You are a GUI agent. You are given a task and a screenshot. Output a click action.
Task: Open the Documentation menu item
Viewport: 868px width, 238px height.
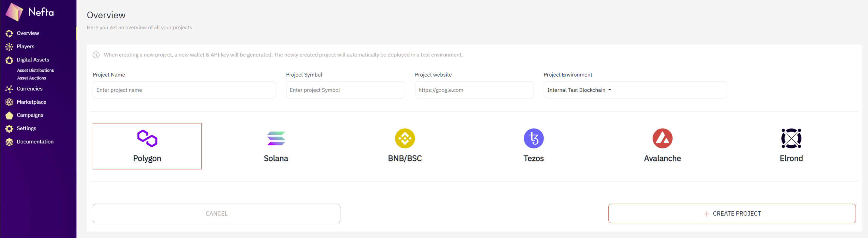(35, 142)
